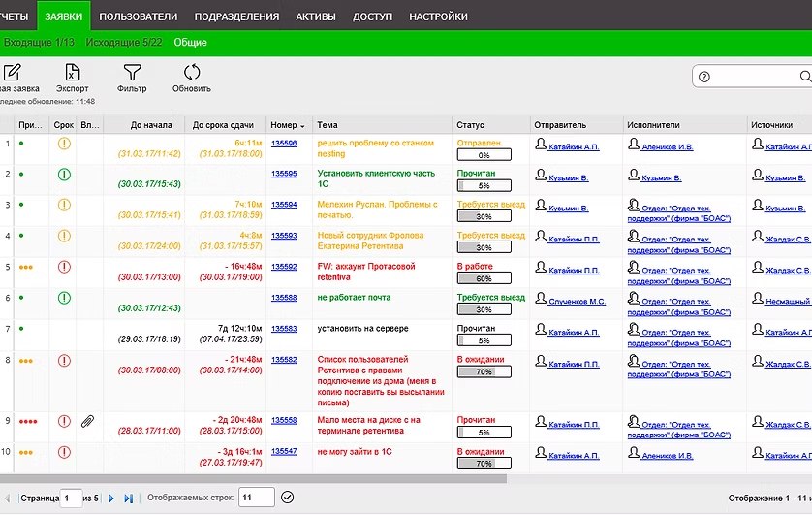812x515 pixels.
Task: Sort by the Статус column header
Action: tap(490, 125)
